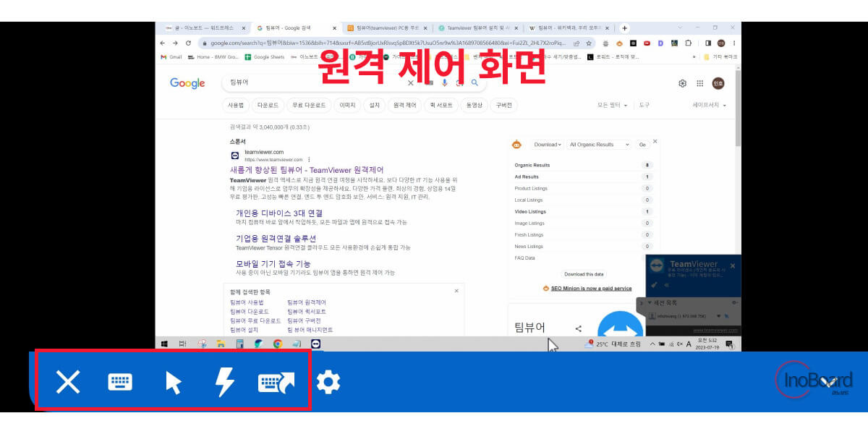Image resolution: width=868 pixels, height=434 pixels.
Task: Go back in Chrome
Action: (x=163, y=43)
